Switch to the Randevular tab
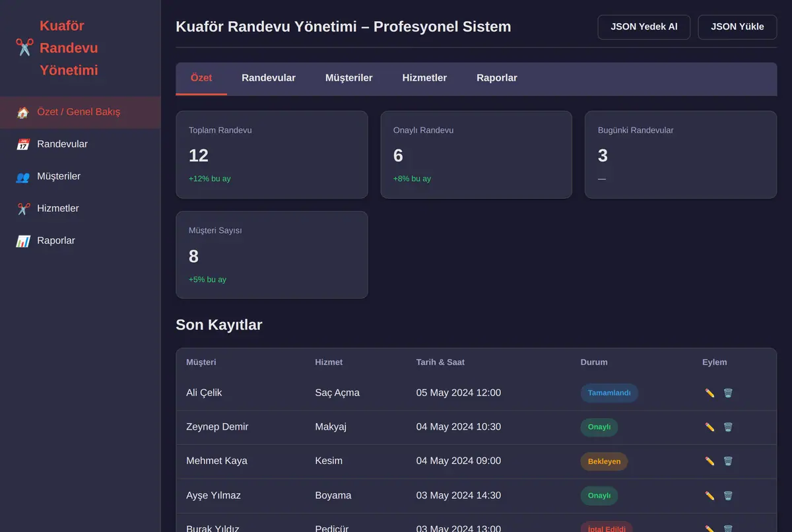Image resolution: width=792 pixels, height=532 pixels. coord(269,78)
